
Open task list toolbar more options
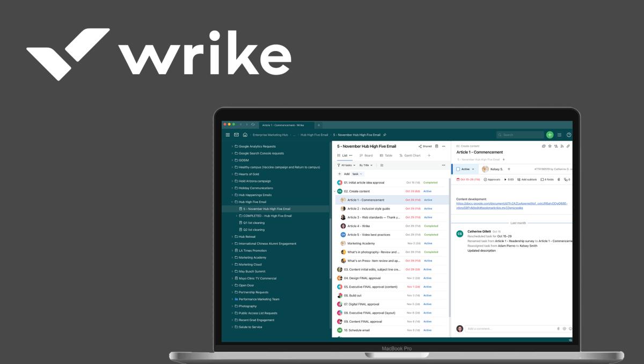pos(443,165)
